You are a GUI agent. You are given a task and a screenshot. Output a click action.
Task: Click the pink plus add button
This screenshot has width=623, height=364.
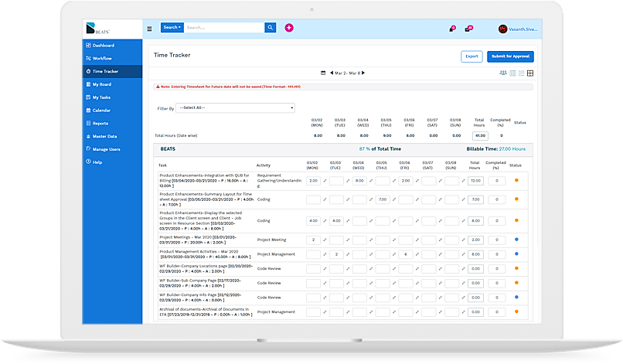[x=289, y=28]
